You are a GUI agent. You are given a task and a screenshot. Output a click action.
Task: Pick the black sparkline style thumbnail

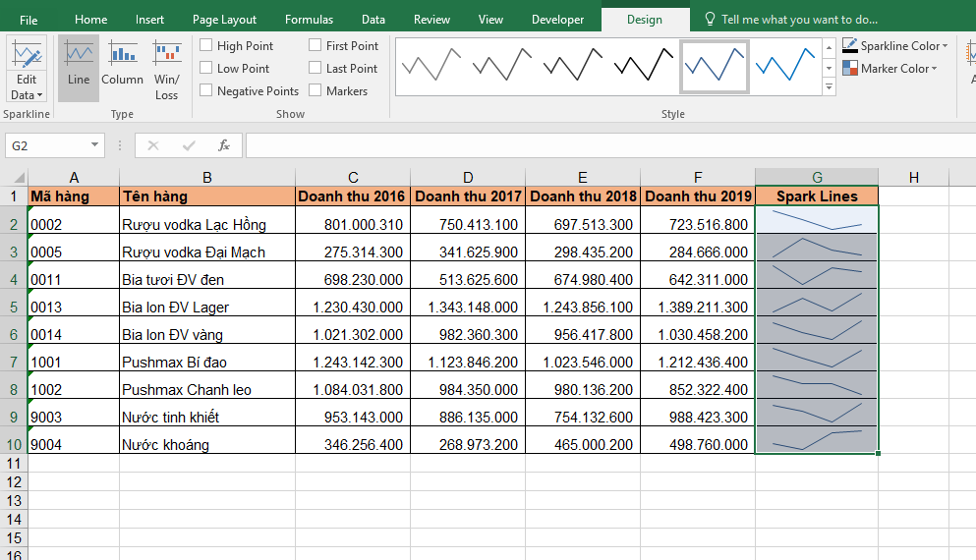tap(644, 66)
